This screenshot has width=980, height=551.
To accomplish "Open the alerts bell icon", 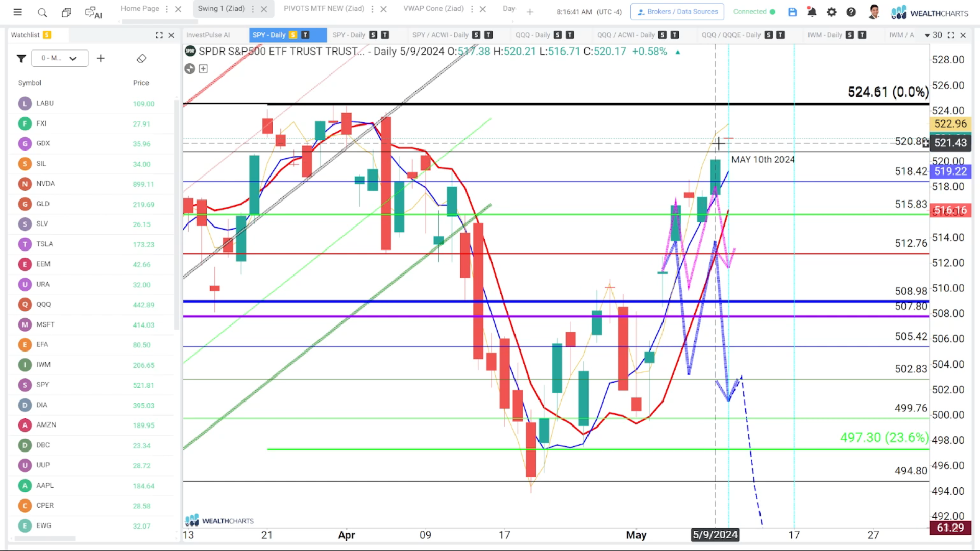I will 812,12.
